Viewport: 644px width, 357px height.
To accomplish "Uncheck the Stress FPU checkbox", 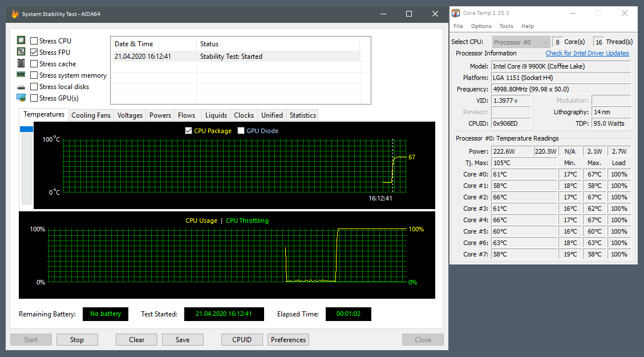I will pyautogui.click(x=34, y=52).
